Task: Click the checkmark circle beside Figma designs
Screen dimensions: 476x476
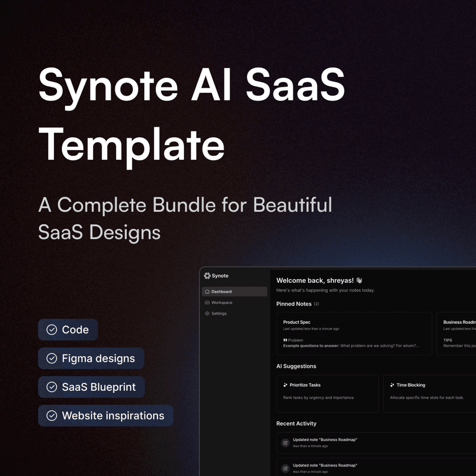Action: 52,358
